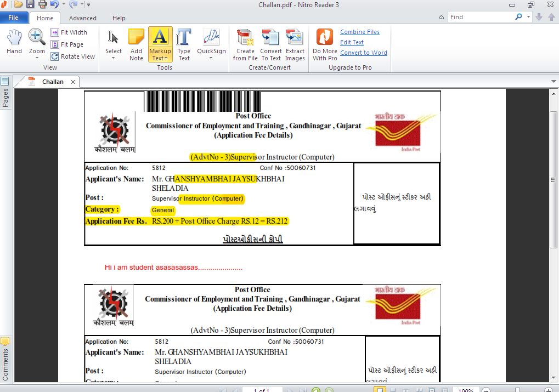
Task: Click the scrollbar up arrow
Action: 554,94
